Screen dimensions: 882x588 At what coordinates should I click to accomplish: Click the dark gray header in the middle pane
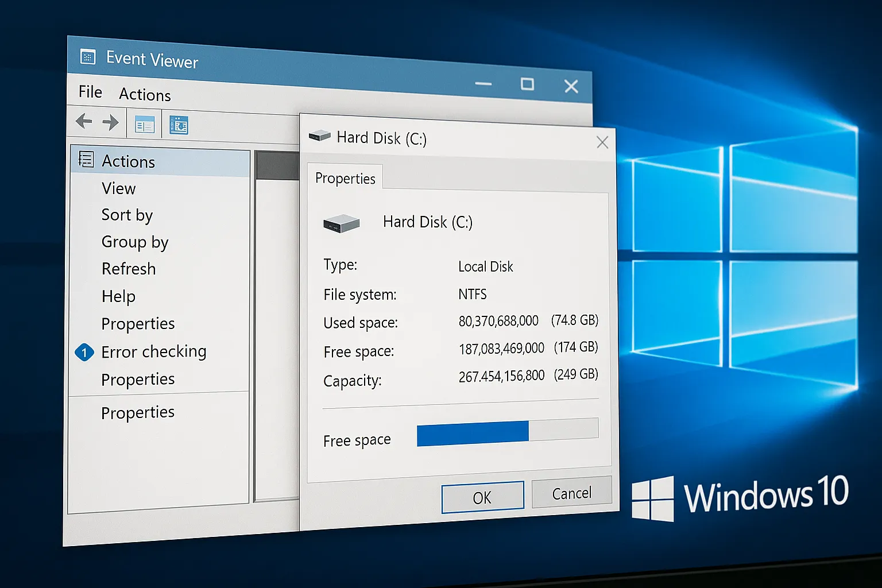277,166
